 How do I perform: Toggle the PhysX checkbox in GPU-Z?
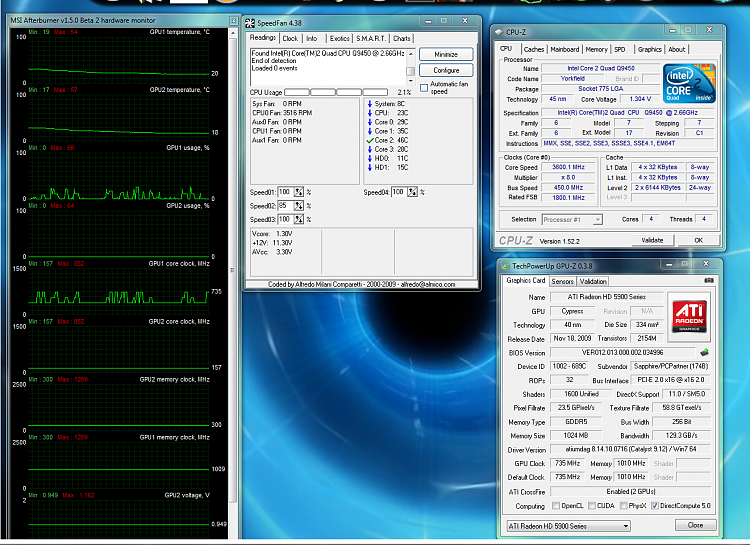coord(624,506)
